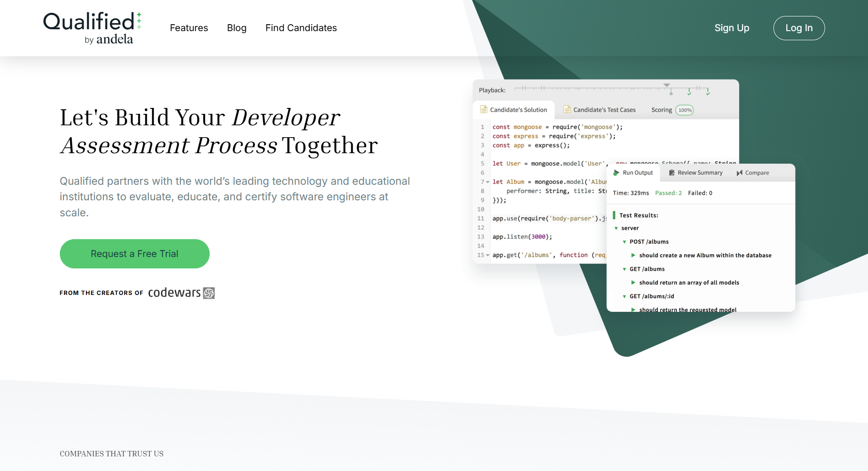Expand 'should return an array' test result
The width and height of the screenshot is (868, 471).
coord(633,283)
